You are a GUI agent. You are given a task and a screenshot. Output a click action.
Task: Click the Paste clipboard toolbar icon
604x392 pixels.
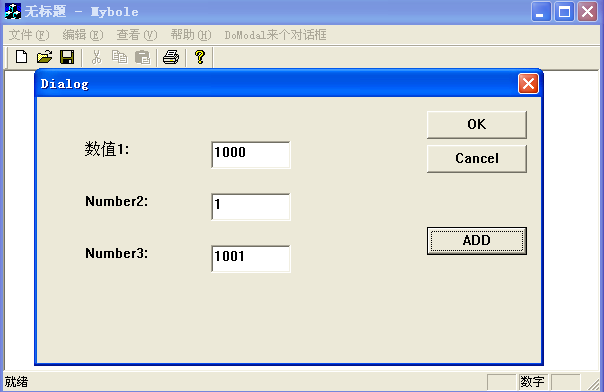coord(142,57)
